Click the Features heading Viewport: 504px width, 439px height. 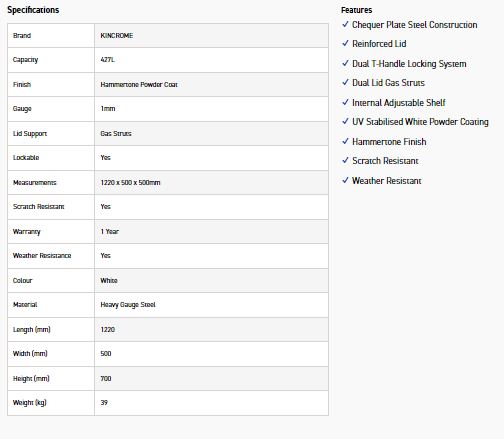[x=356, y=10]
